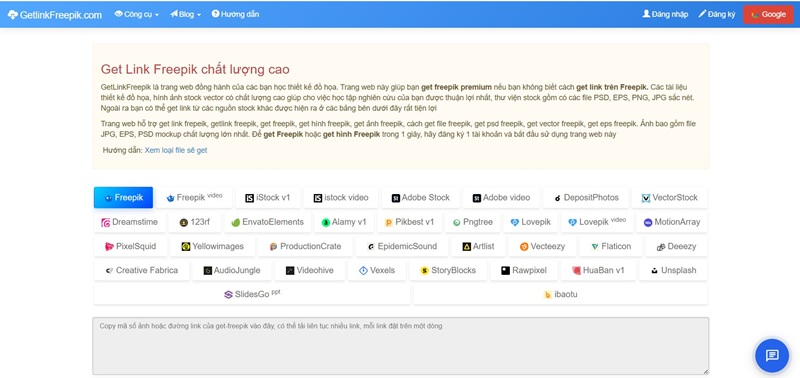Click the Đăng nhập login link
Image resolution: width=800 pixels, height=378 pixels.
click(665, 14)
